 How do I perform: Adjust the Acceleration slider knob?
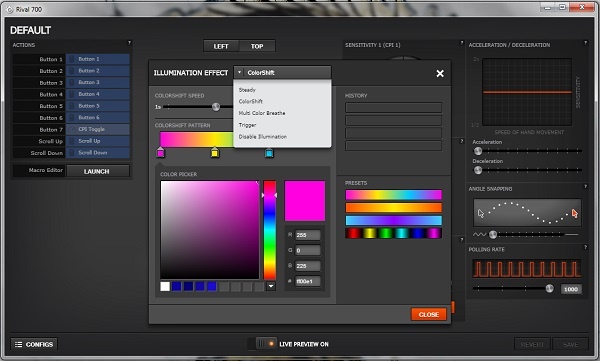(x=478, y=151)
